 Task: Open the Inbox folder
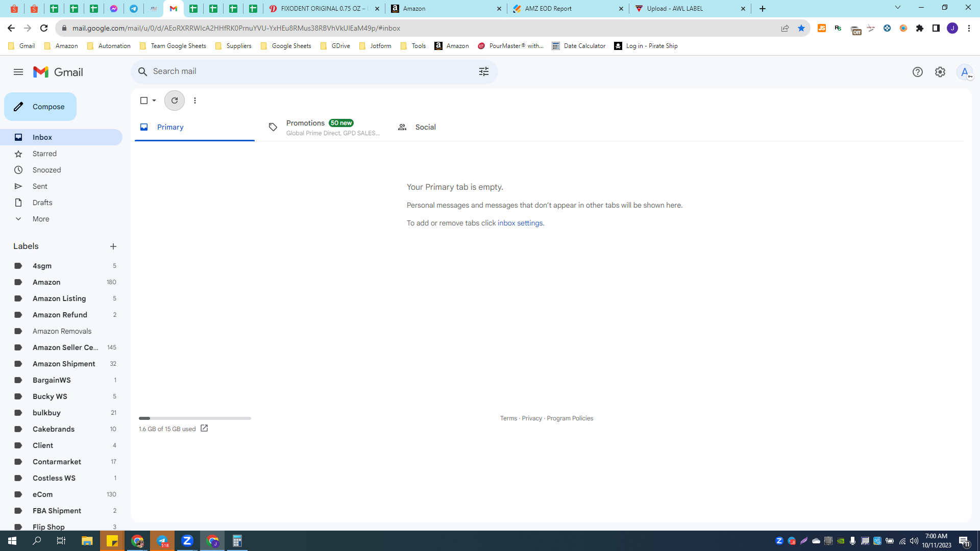click(x=61, y=137)
